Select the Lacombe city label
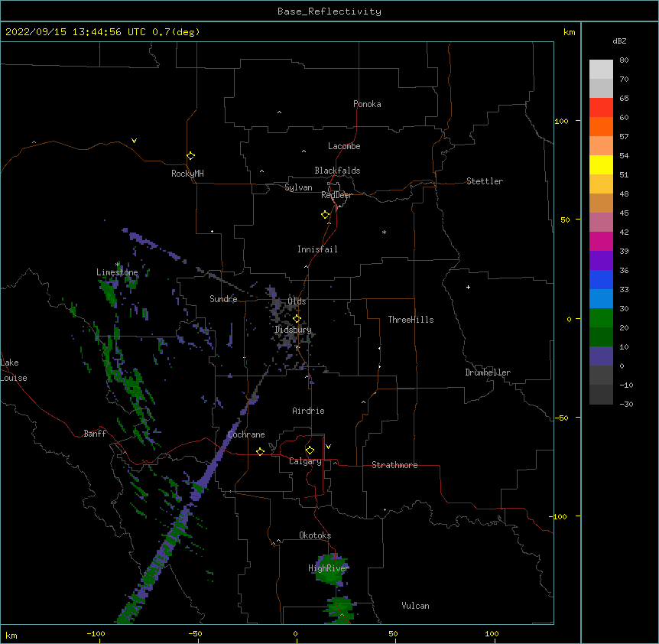Screen dimensions: 659x644 [344, 146]
